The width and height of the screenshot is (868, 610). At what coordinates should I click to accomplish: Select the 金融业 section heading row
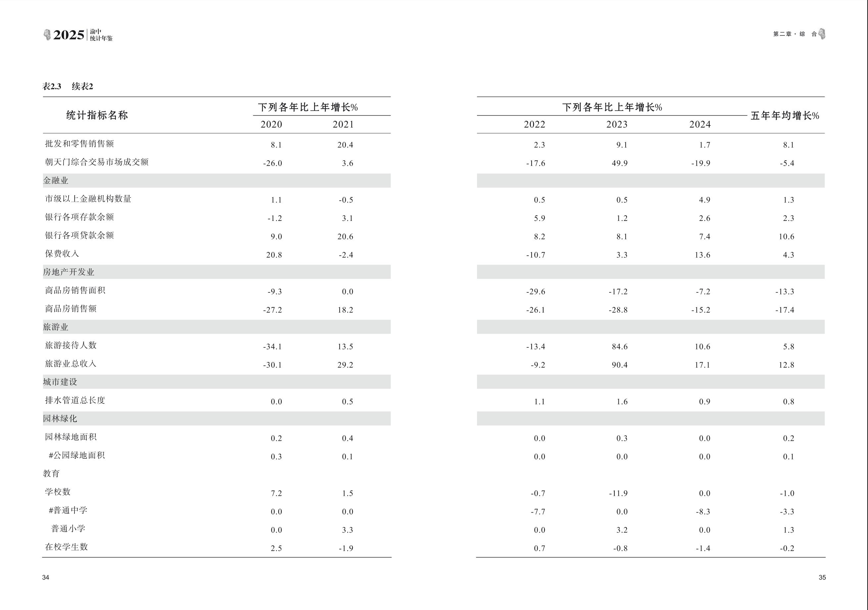point(56,181)
